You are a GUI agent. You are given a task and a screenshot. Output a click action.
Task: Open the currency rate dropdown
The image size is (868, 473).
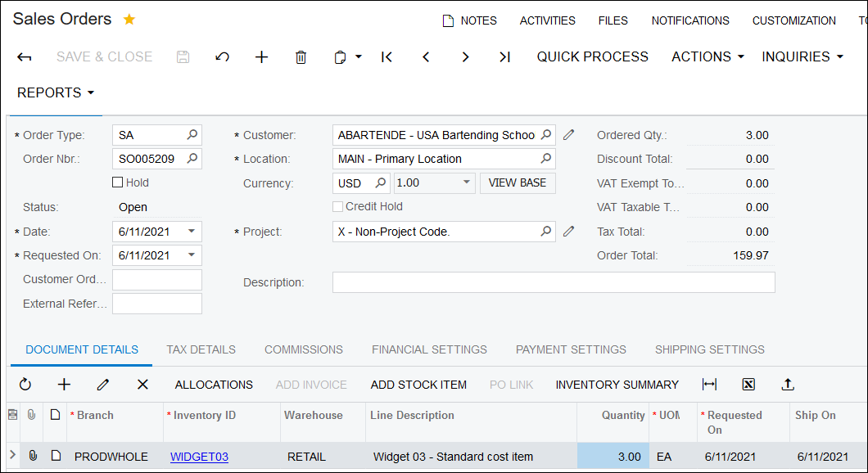point(467,183)
